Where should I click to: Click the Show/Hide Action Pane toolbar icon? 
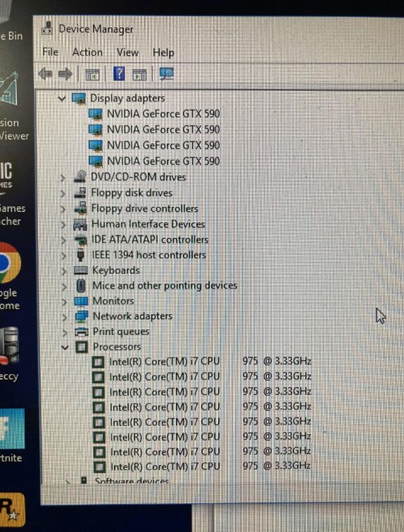tap(139, 74)
